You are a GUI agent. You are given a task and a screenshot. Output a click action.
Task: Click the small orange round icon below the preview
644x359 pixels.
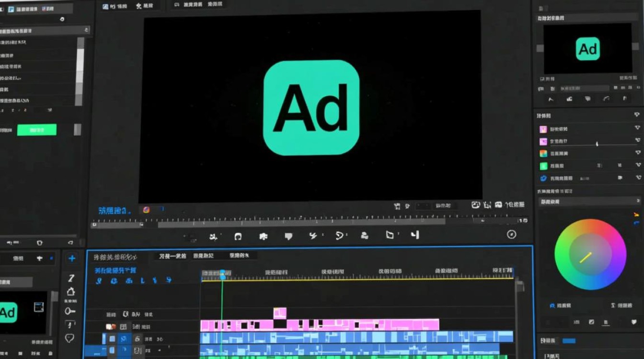[146, 210]
